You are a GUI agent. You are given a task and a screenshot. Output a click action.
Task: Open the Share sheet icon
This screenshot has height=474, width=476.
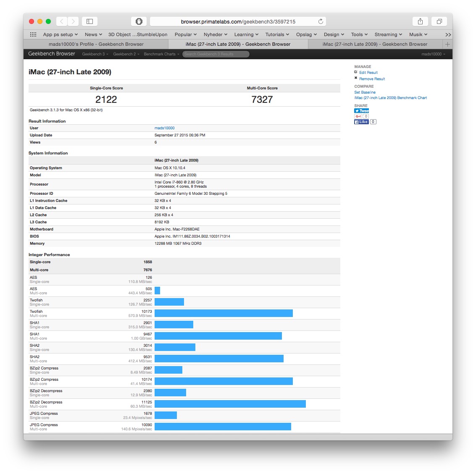point(420,21)
